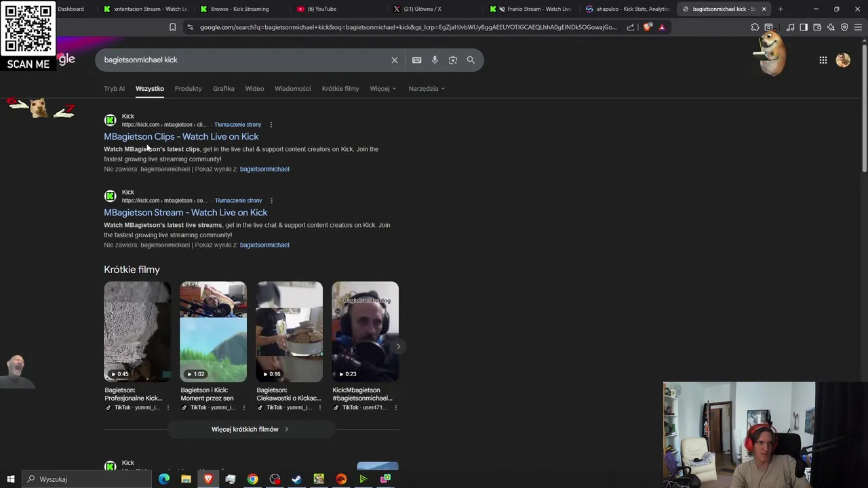Switch to the Wideo tab
This screenshot has height=488, width=868.
coord(254,89)
